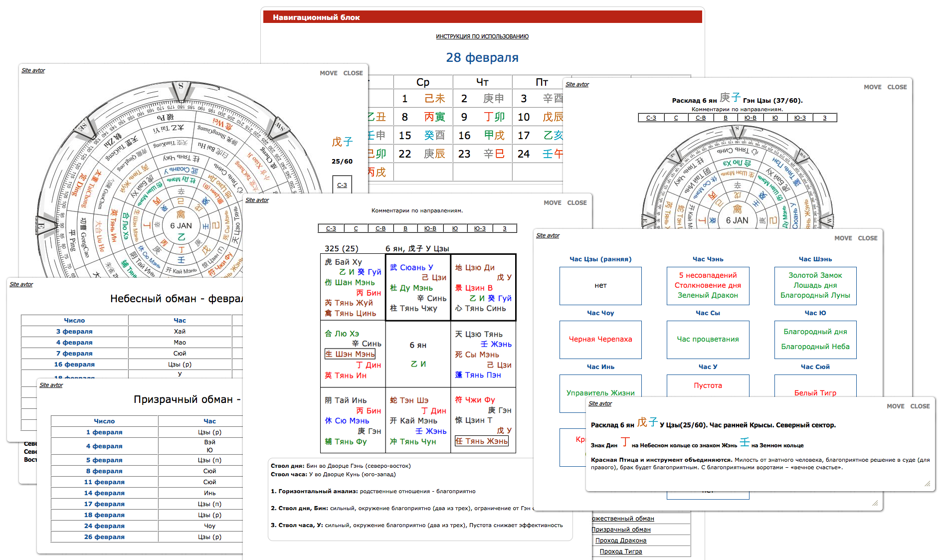Click the 'нет' cell under Час Цзы (ранняя)
The width and height of the screenshot is (943, 560).
(600, 286)
